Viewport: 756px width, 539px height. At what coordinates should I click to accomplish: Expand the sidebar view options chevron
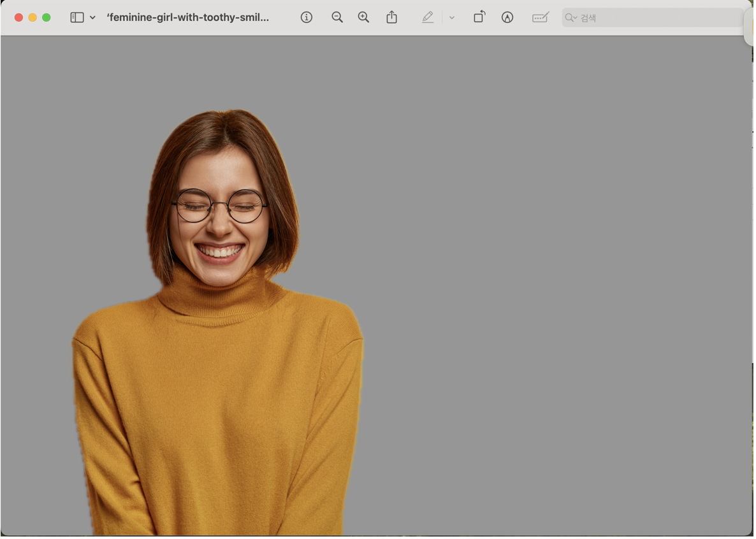[92, 18]
